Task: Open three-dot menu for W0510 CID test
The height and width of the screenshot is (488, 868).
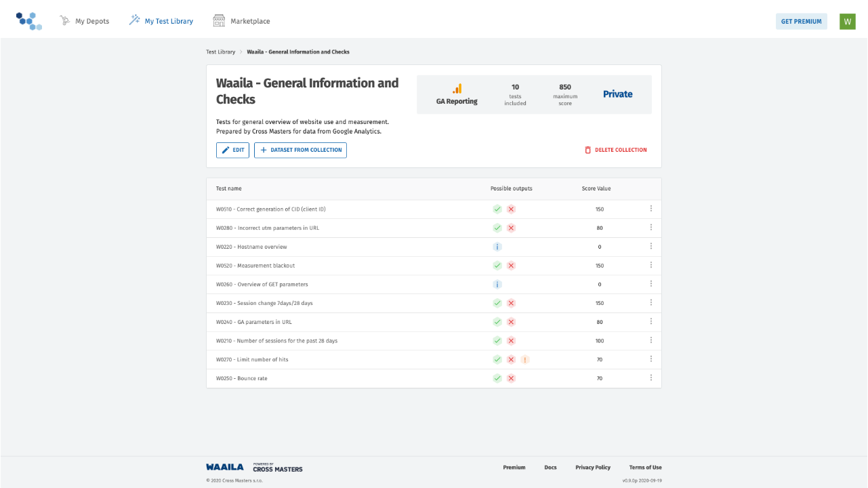Action: pos(650,209)
